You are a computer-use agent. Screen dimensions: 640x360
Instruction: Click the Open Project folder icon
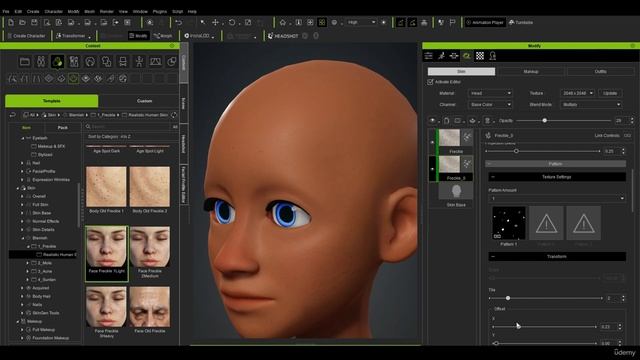[22, 22]
